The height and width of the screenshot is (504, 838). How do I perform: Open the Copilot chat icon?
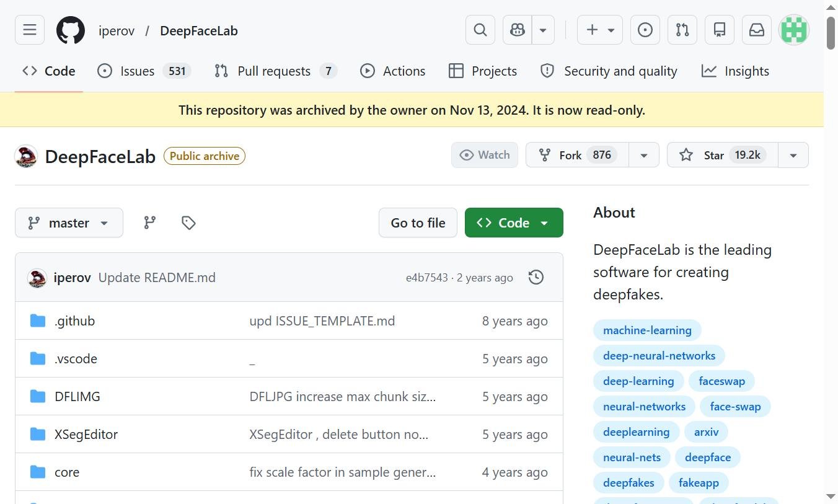(x=518, y=30)
